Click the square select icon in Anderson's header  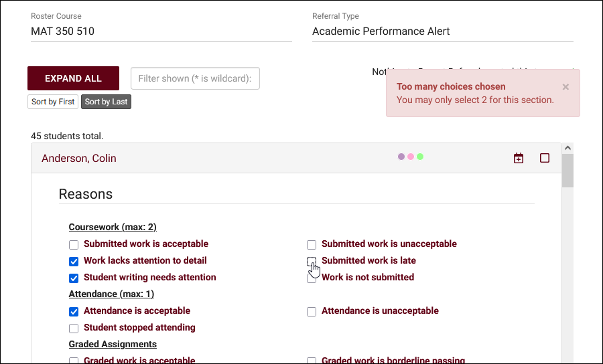tap(545, 159)
